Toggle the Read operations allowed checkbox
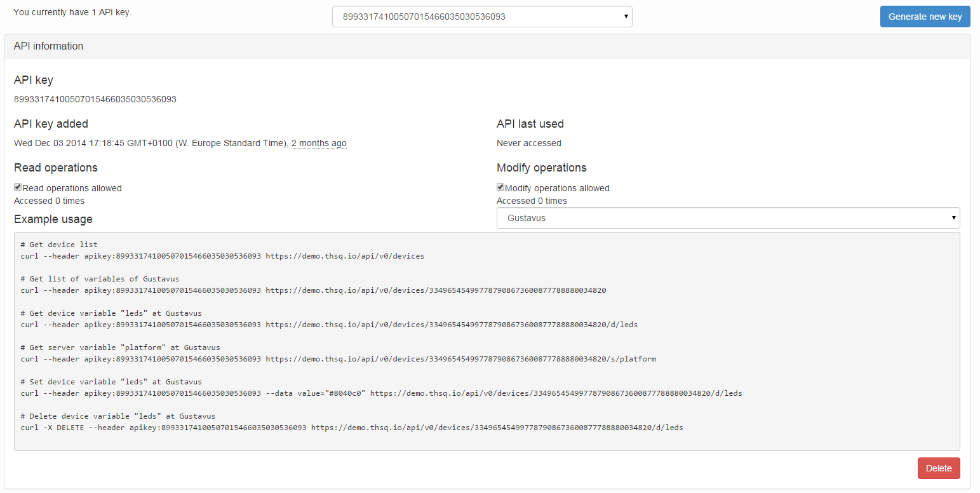The height and width of the screenshot is (493, 980). (18, 187)
